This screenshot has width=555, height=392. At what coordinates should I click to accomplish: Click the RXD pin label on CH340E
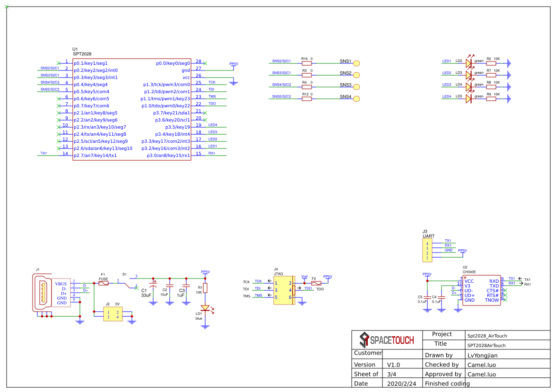494,281
